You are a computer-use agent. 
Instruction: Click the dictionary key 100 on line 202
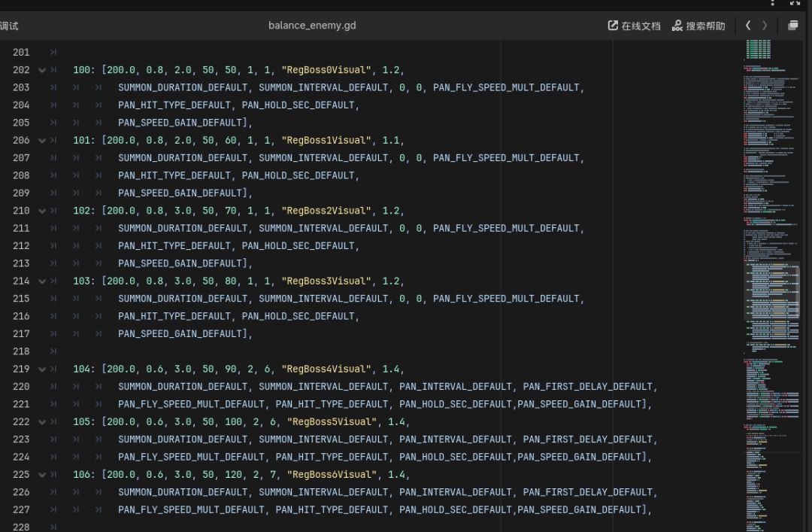81,70
